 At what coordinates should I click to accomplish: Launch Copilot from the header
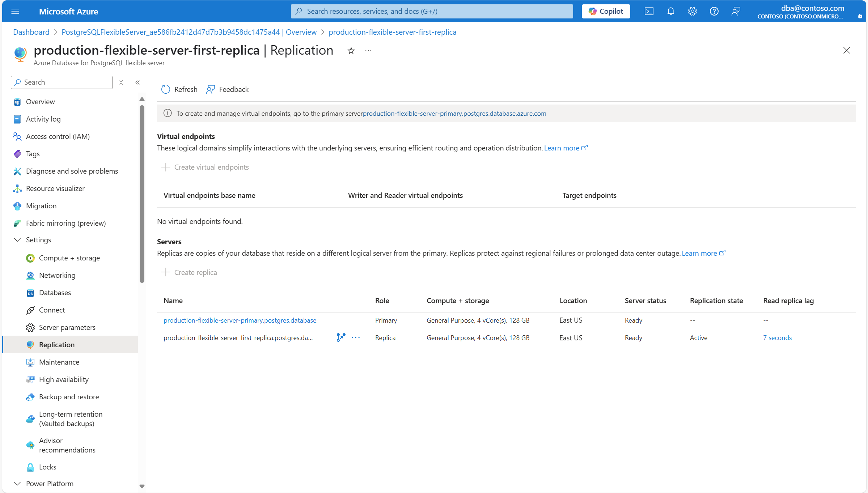click(x=606, y=11)
